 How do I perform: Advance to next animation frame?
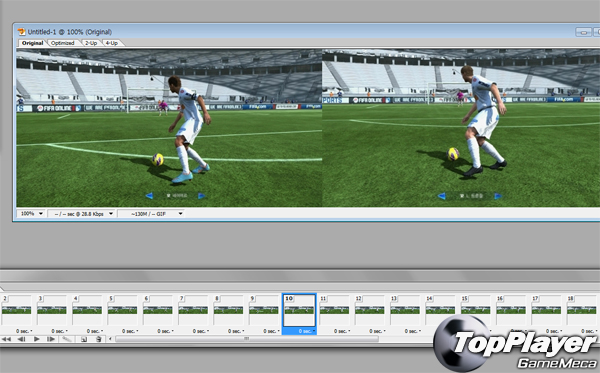point(51,339)
